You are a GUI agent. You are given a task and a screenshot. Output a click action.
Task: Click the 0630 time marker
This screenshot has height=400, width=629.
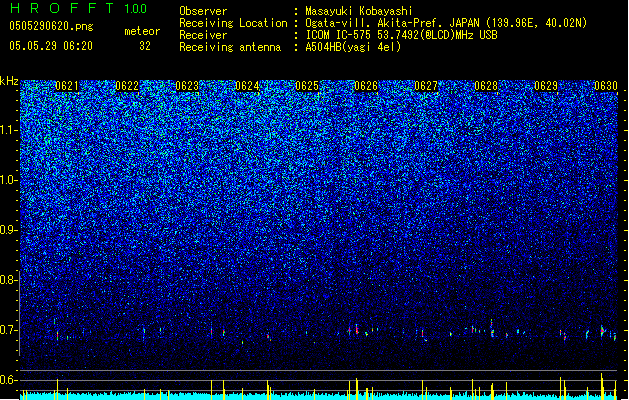point(606,86)
